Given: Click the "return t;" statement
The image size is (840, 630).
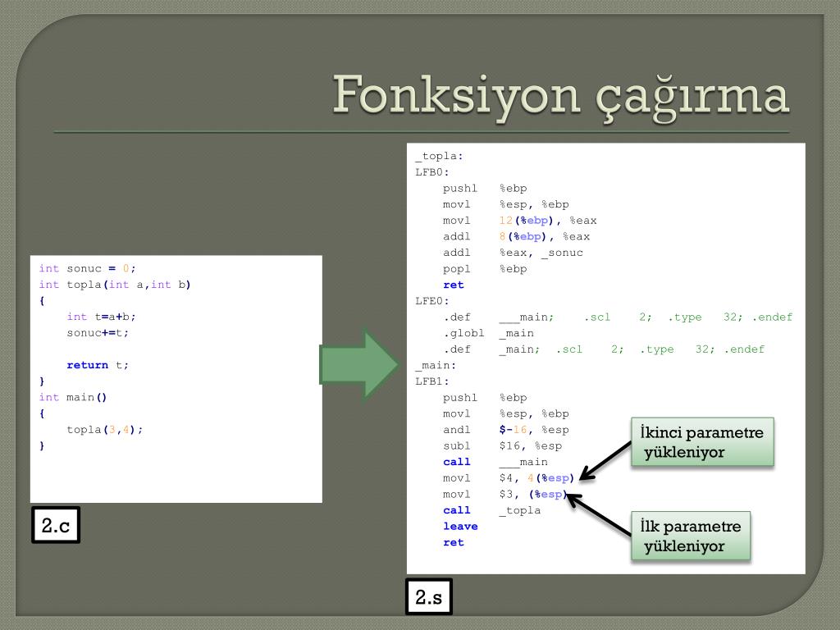Looking at the screenshot, I should (x=98, y=365).
